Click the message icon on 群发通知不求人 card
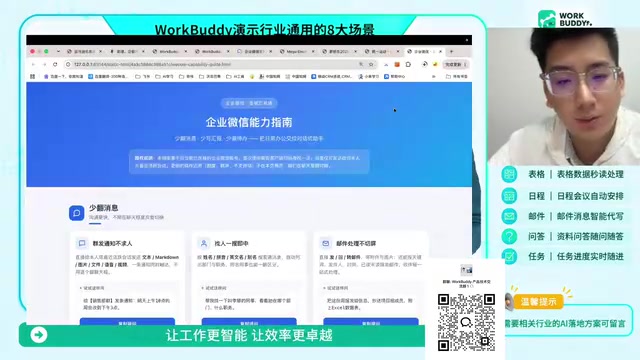This screenshot has width=640, height=360. 82,243
